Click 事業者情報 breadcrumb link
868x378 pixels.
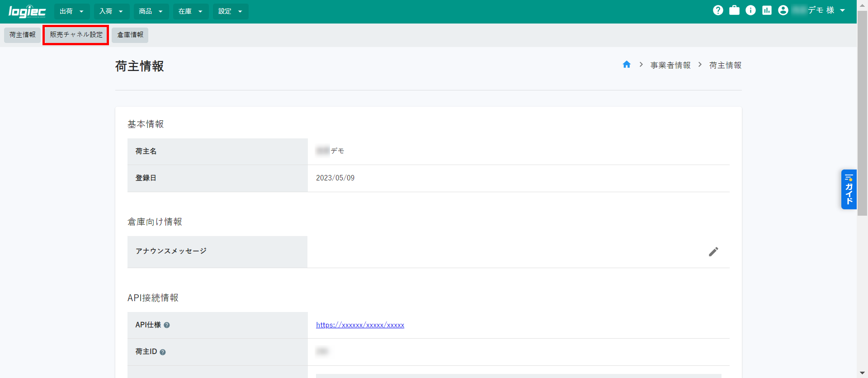670,66
